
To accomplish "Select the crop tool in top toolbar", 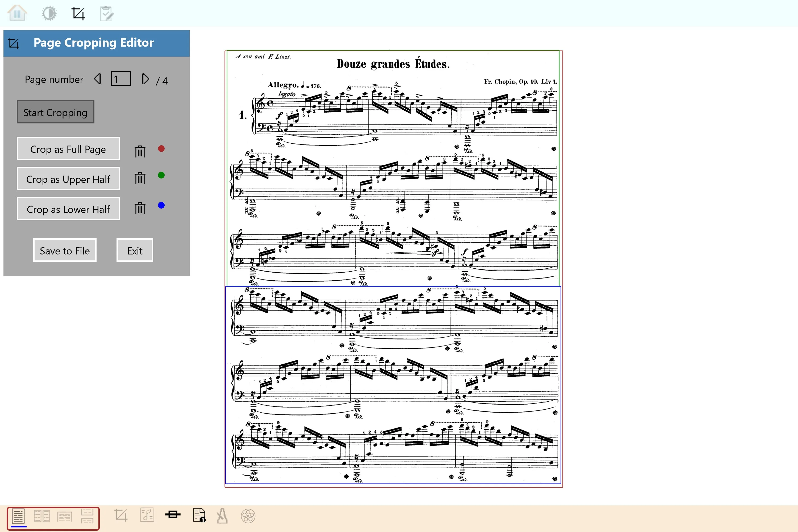I will [x=78, y=14].
